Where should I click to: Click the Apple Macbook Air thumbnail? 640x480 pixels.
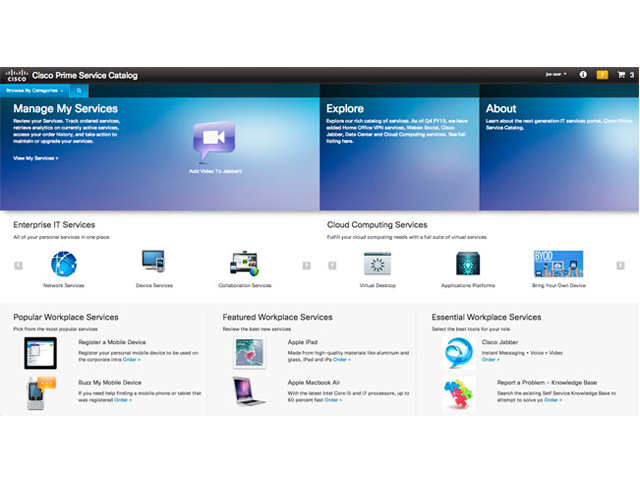(249, 391)
